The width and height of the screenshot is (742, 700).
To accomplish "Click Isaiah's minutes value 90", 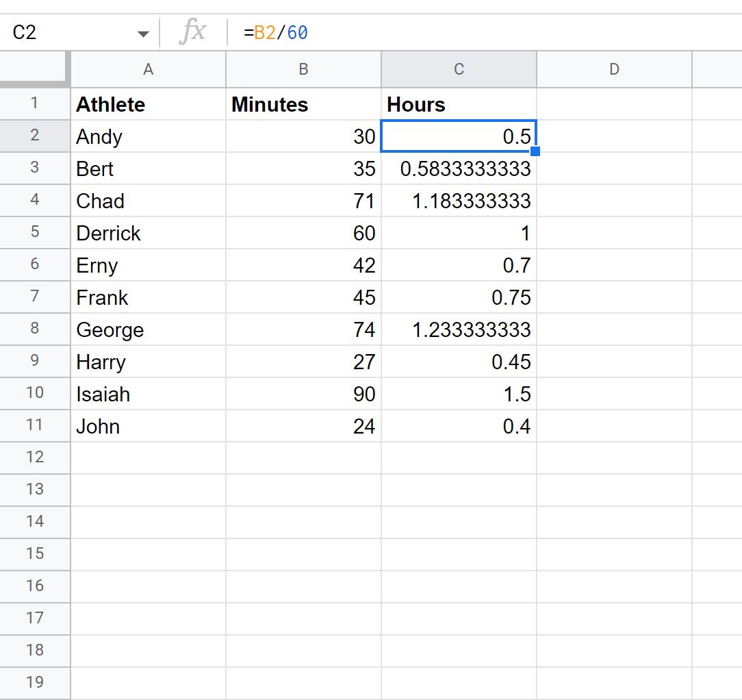I will (x=303, y=394).
